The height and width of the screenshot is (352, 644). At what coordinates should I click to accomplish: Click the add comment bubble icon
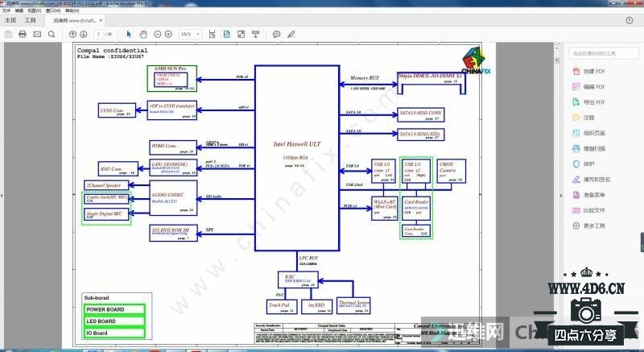click(x=277, y=34)
